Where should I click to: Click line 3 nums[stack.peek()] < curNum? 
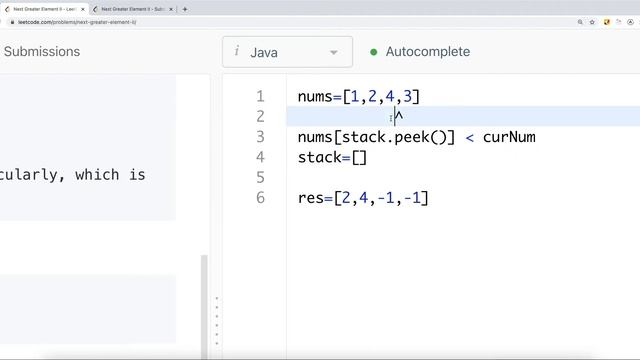416,137
